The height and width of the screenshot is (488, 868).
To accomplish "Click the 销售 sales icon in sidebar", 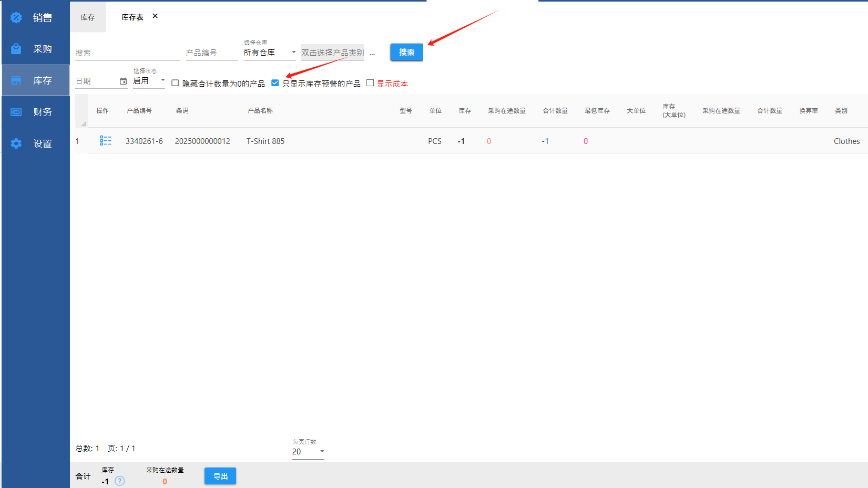I will [16, 18].
